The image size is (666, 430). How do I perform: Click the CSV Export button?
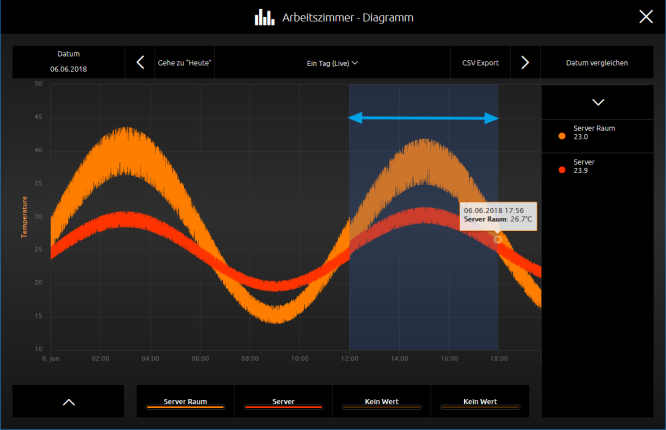pyautogui.click(x=480, y=62)
